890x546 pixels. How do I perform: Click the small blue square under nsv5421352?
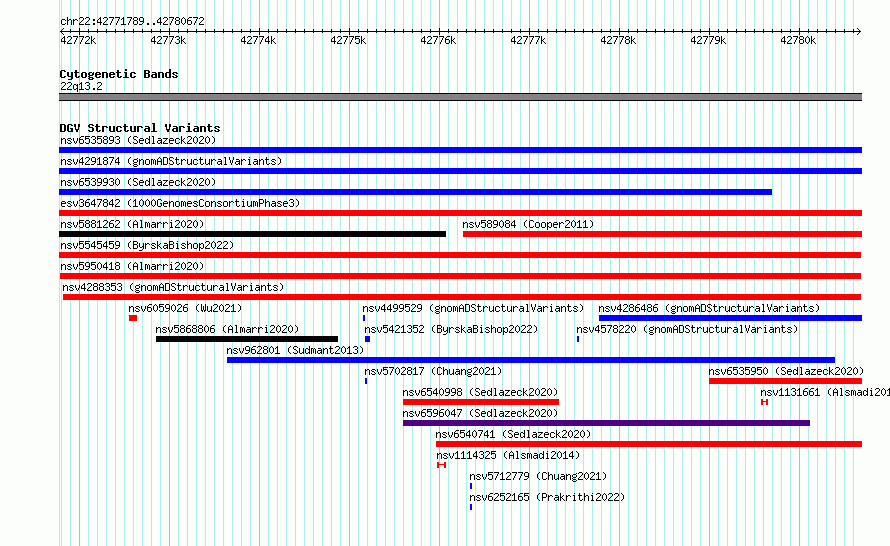point(367,339)
